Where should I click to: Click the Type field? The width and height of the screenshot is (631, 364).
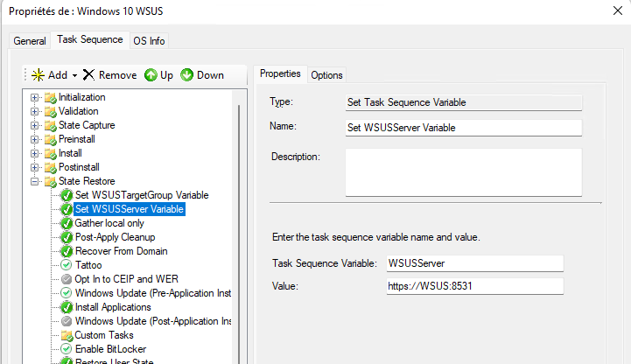click(x=464, y=102)
